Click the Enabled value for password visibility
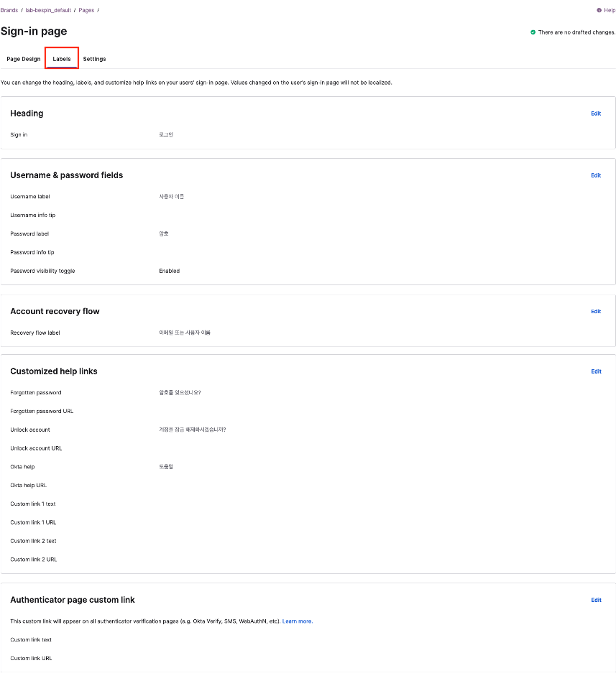The width and height of the screenshot is (616, 681). pos(169,271)
